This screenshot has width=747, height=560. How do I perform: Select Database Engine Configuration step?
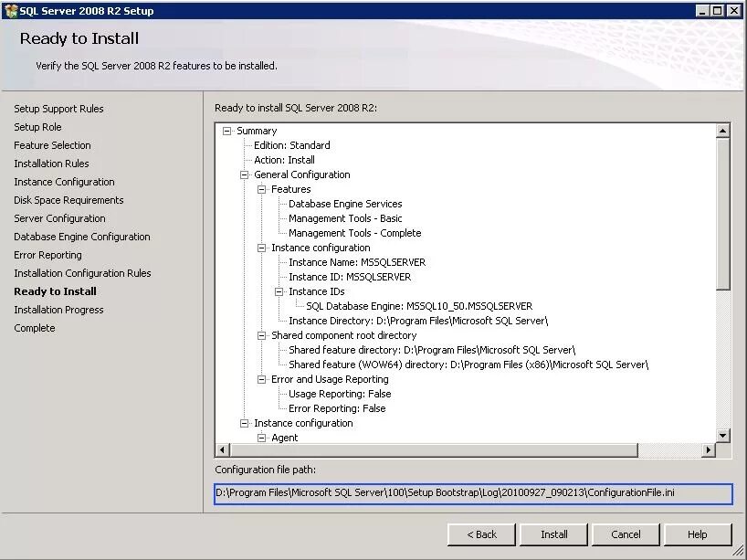coord(82,237)
